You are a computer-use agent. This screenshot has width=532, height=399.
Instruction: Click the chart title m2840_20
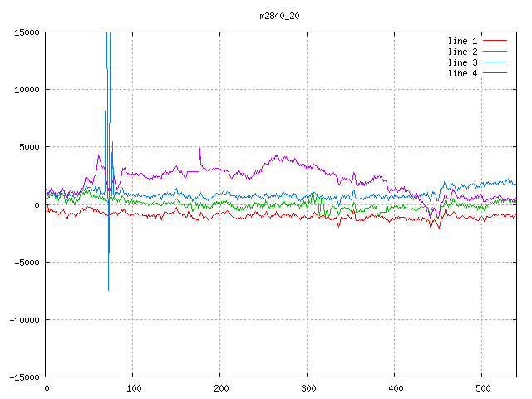279,16
